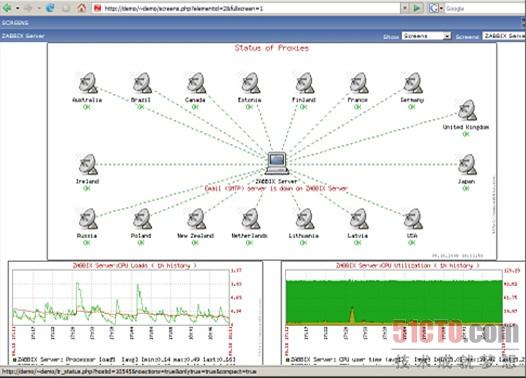Click the Ireland proxy dish icon

(x=88, y=164)
